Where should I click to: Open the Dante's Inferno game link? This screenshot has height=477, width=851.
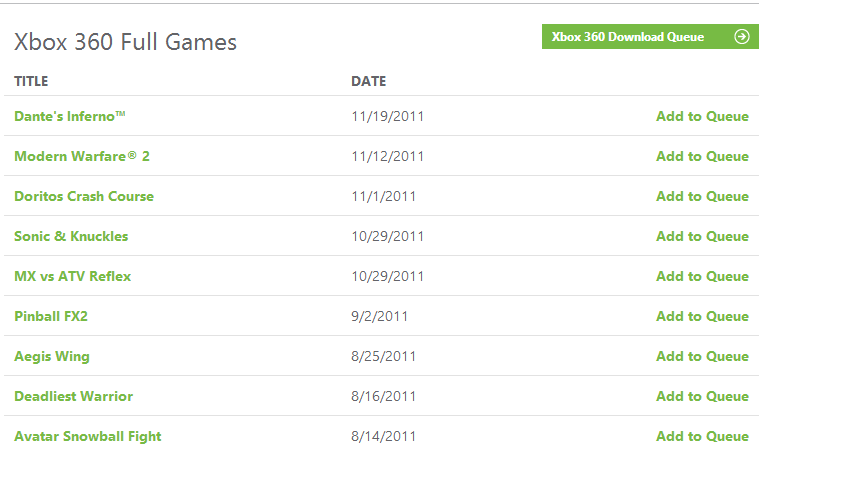(69, 116)
